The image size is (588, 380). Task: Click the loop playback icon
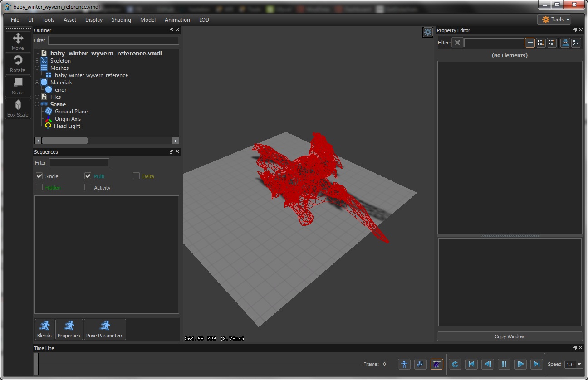coord(455,364)
